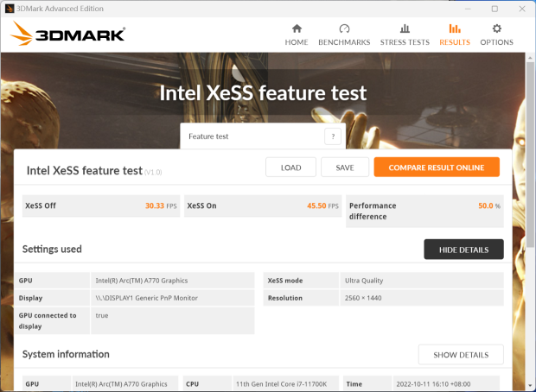The image size is (536, 392).
Task: Open the Benchmarks gauge icon
Action: [344, 28]
